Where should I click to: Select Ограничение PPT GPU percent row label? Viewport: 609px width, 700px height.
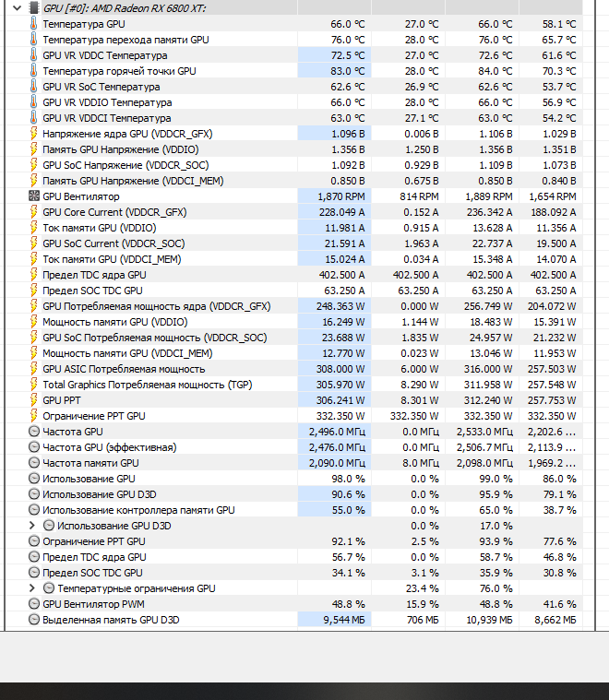tap(94, 541)
